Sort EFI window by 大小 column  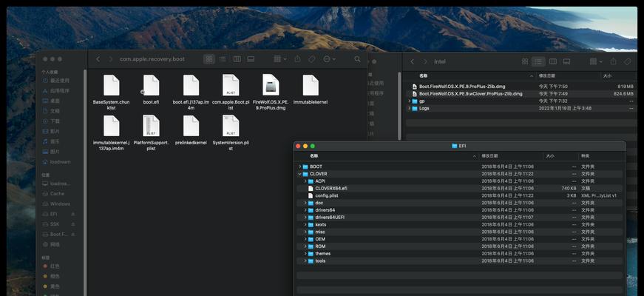coord(550,156)
